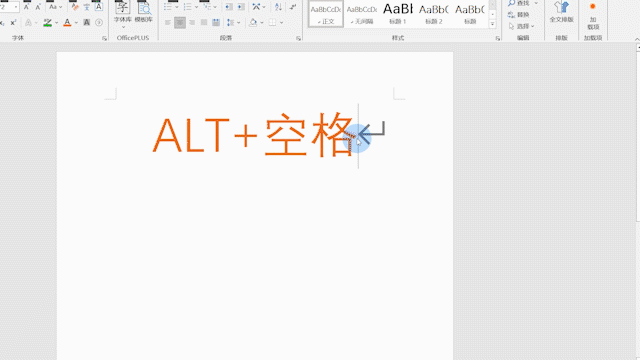Viewport: 640px width, 360px height.
Task: Apply the 标题 2 heading style
Action: (x=433, y=14)
